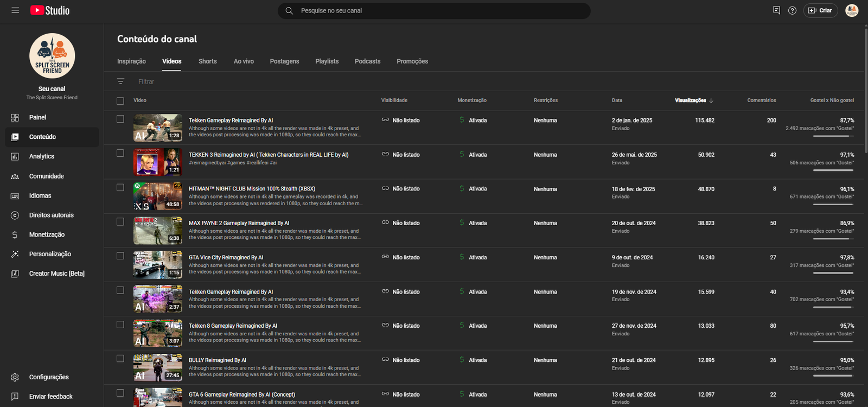This screenshot has height=407, width=868.
Task: Go to Painel in the sidebar
Action: point(52,117)
